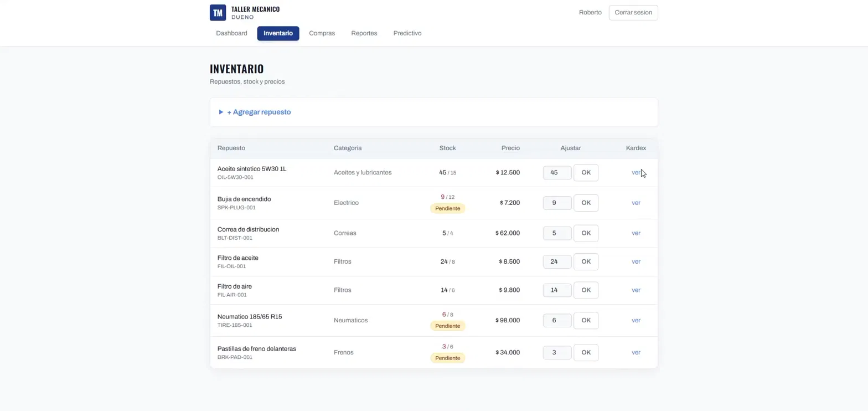Switch to the Reportes tab

coord(364,33)
